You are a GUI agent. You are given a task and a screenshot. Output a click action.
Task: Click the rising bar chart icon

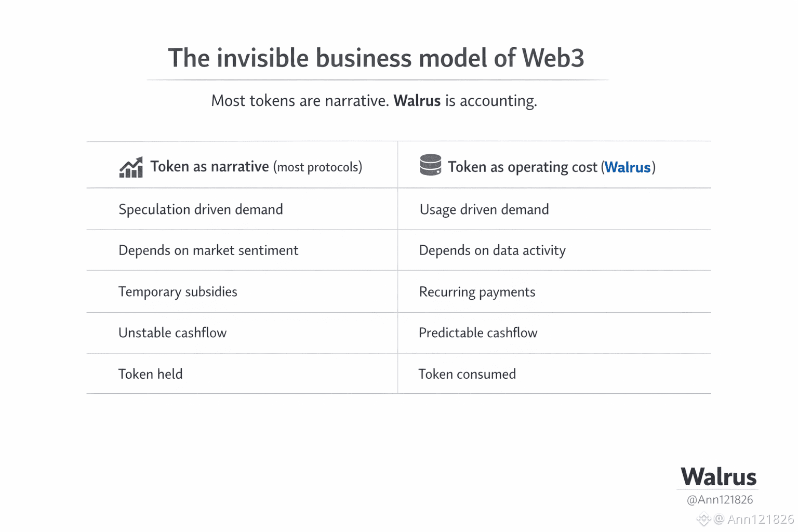(131, 167)
